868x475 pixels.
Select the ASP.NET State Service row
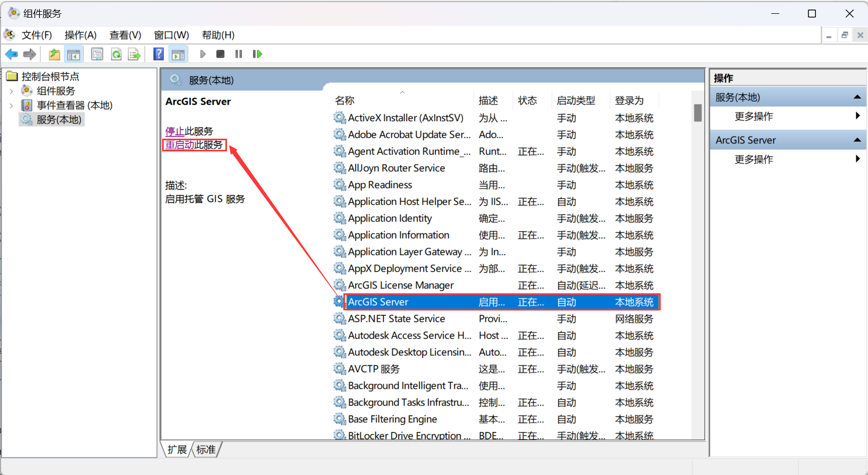tap(495, 319)
